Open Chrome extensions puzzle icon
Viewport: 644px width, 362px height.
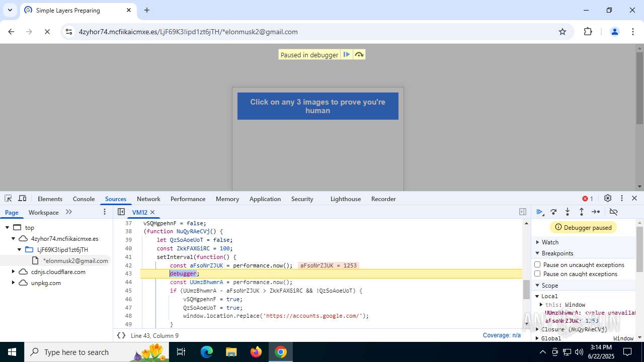tap(588, 32)
